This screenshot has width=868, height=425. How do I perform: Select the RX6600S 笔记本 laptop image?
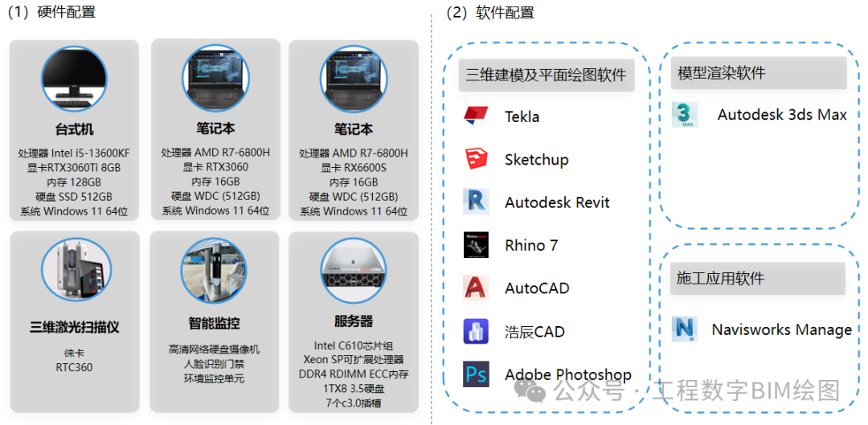point(353,79)
